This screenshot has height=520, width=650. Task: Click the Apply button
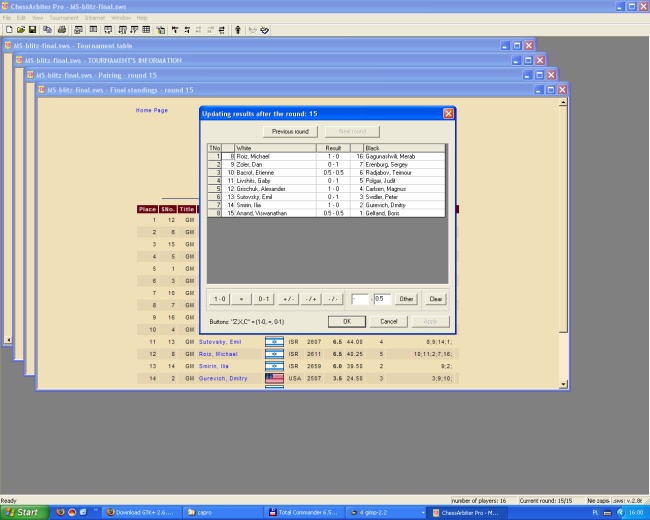431,321
